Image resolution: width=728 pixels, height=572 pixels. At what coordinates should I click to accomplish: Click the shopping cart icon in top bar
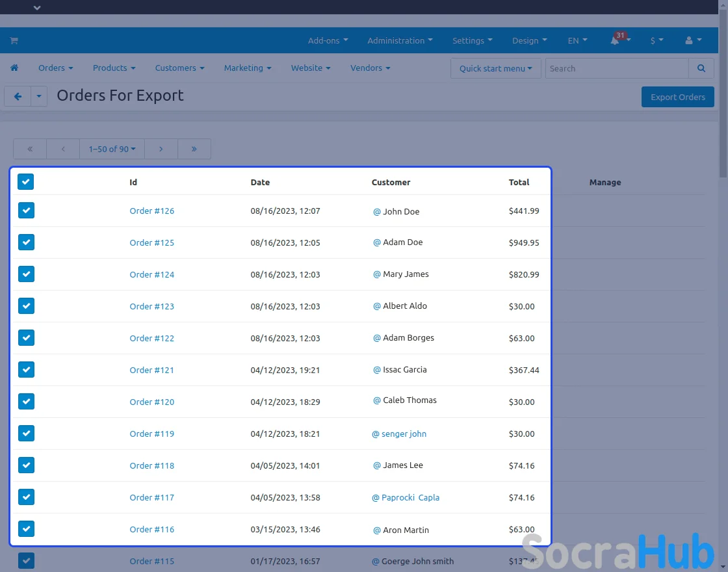[x=14, y=40]
